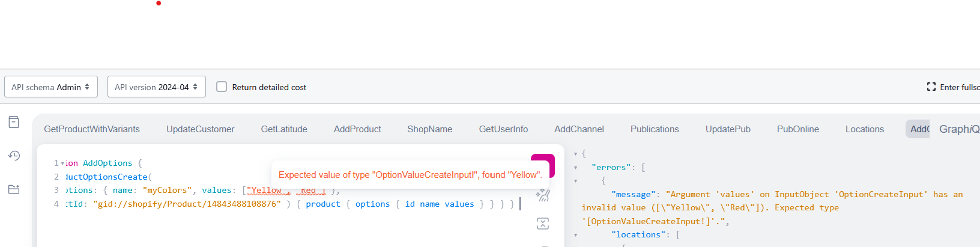Show the query history panel
The height and width of the screenshot is (247, 980).
14,156
